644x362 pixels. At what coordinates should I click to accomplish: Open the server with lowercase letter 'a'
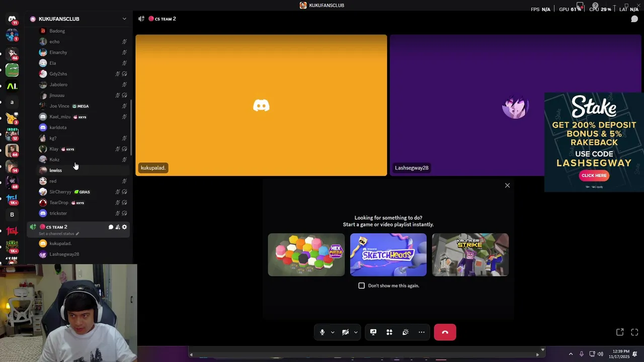12,102
